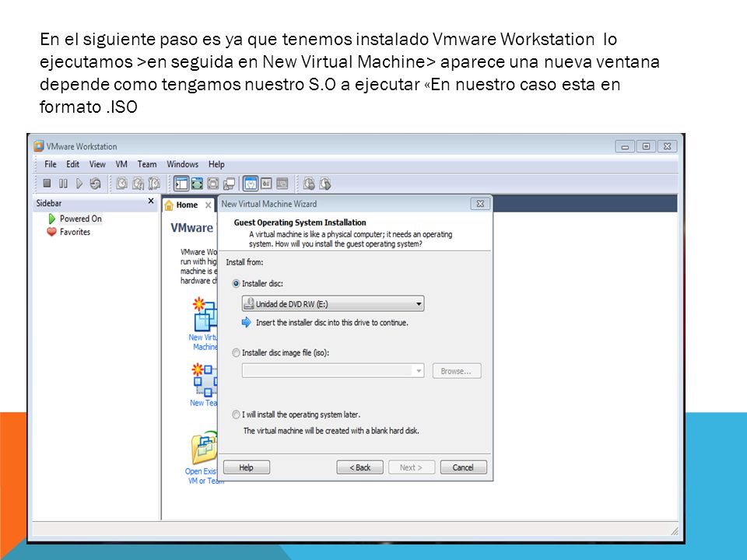Click the Replay clock icon in toolbar
The height and width of the screenshot is (560, 747).
click(325, 184)
